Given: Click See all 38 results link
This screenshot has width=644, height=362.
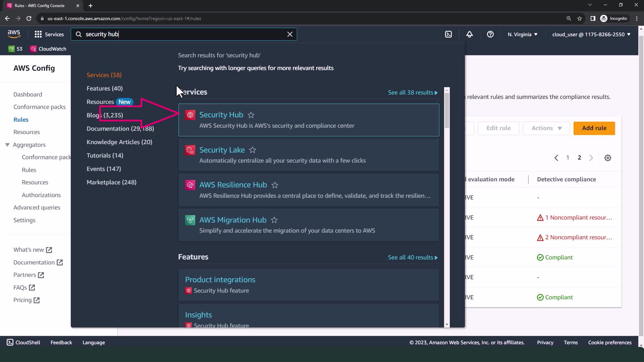Looking at the screenshot, I should [x=413, y=93].
